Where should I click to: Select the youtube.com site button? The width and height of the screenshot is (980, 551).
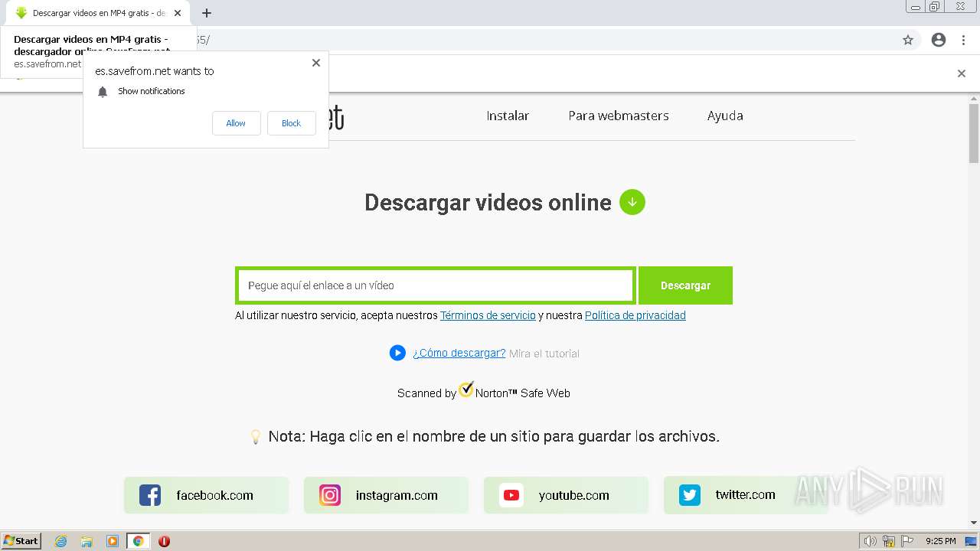(566, 495)
